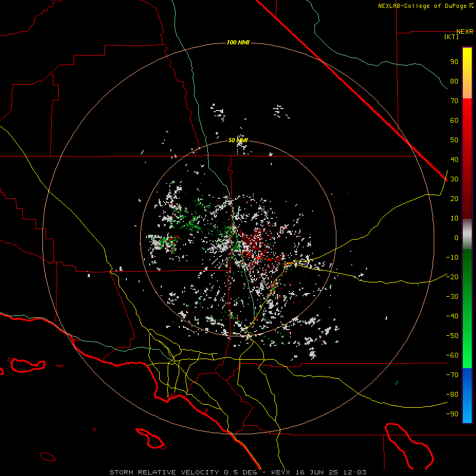
Task: Click the 90 value on the velocity scale
Action: click(x=454, y=62)
